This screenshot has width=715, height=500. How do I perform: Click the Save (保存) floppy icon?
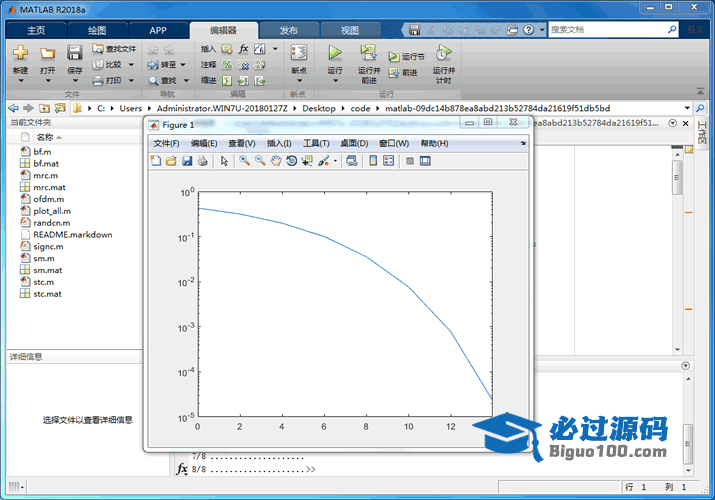[x=75, y=53]
